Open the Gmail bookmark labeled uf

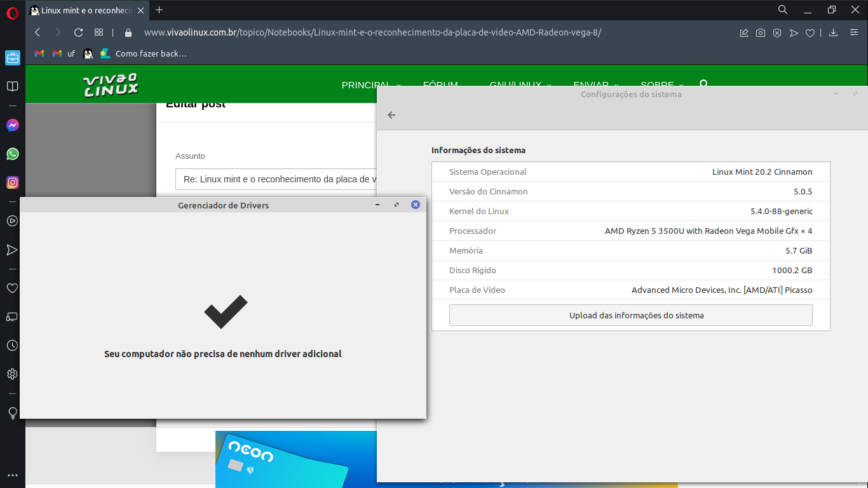(x=64, y=53)
